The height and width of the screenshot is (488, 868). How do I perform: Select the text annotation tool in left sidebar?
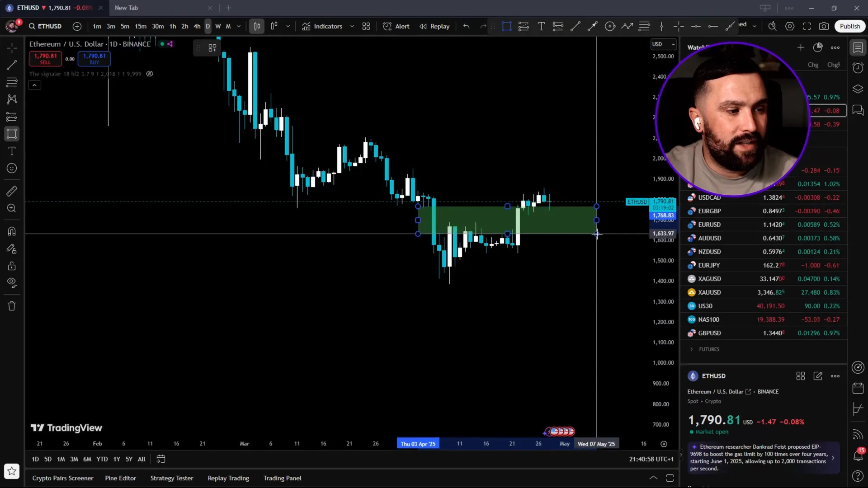[x=12, y=151]
